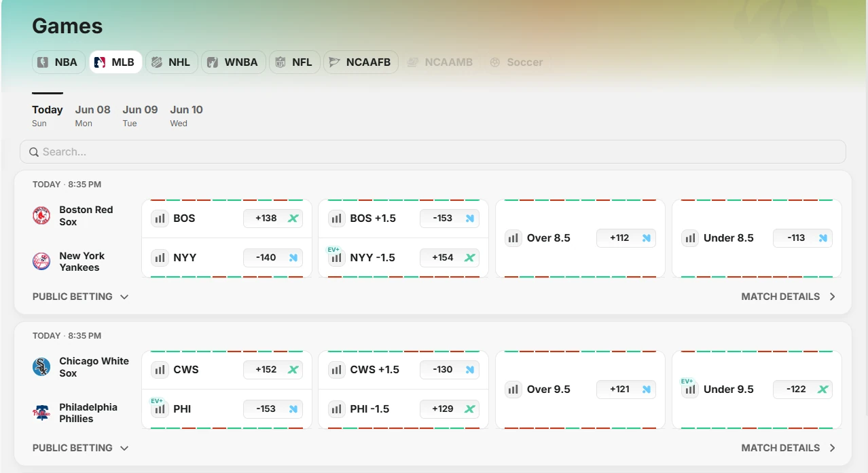Open the chart icon beside BOS +1.5

[x=336, y=219]
